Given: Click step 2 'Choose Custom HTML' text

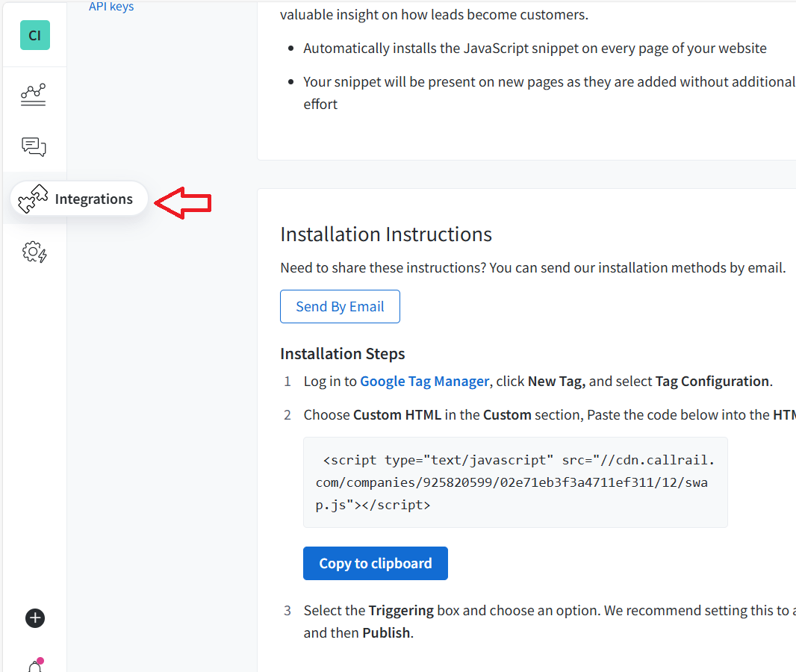Looking at the screenshot, I should 550,414.
